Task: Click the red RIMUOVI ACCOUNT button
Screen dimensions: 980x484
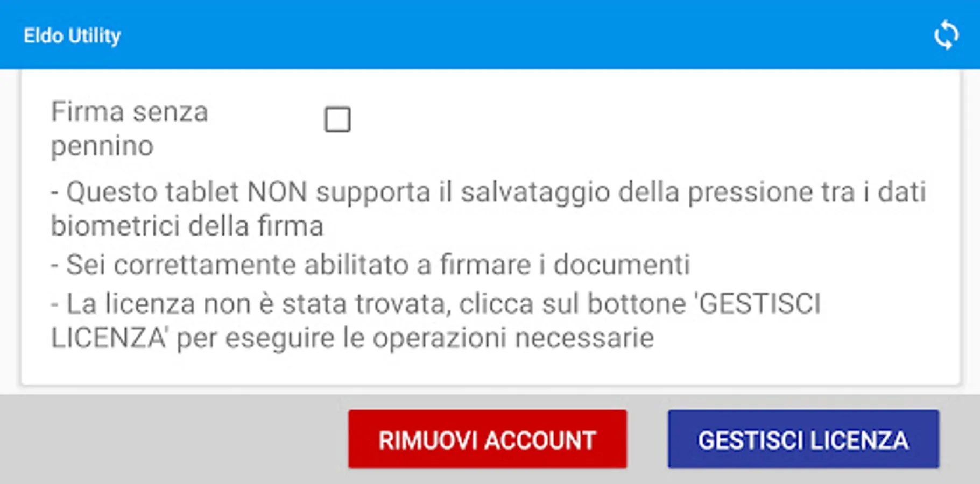Action: tap(487, 439)
